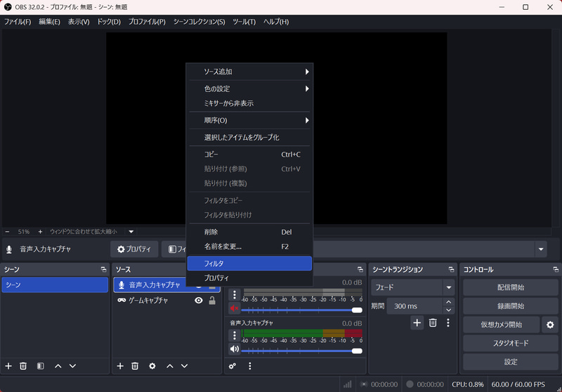The height and width of the screenshot is (392, 562).
Task: Open advanced audio properties gears icon
Action: pos(233,366)
